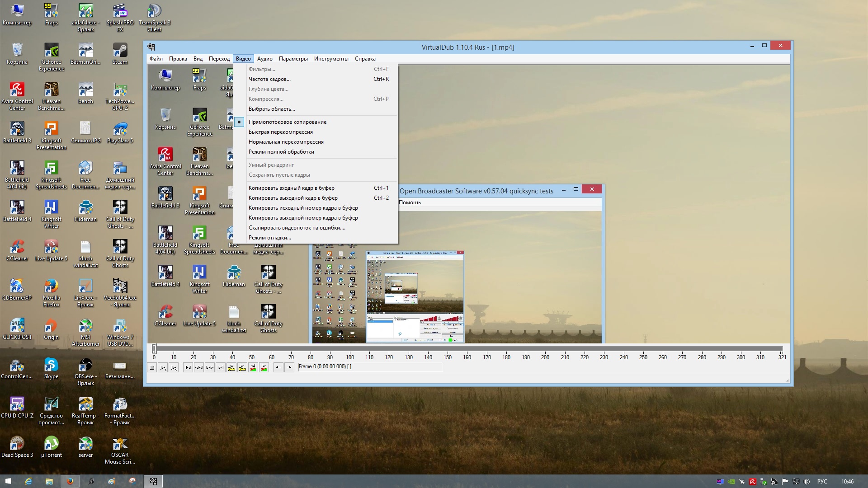Open the Инструменты menu
Image resolution: width=868 pixels, height=488 pixels.
click(x=331, y=59)
